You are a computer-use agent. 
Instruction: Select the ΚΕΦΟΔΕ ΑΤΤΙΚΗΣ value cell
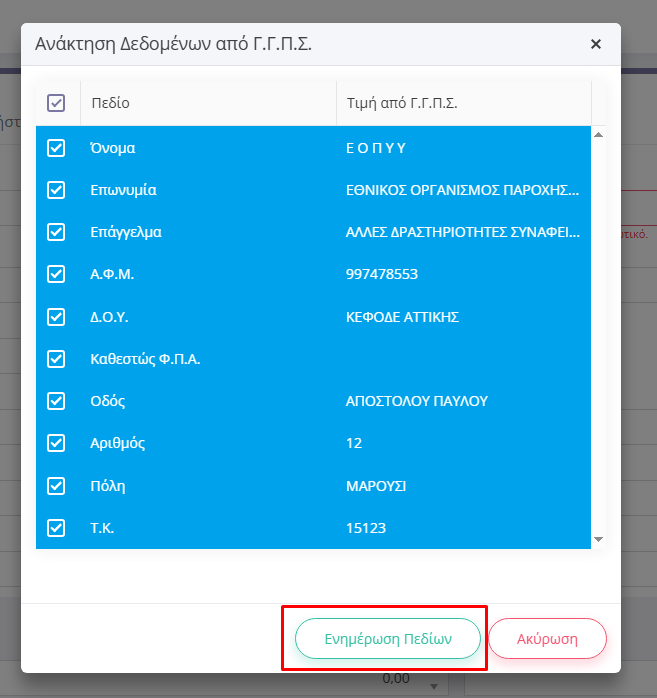[402, 317]
